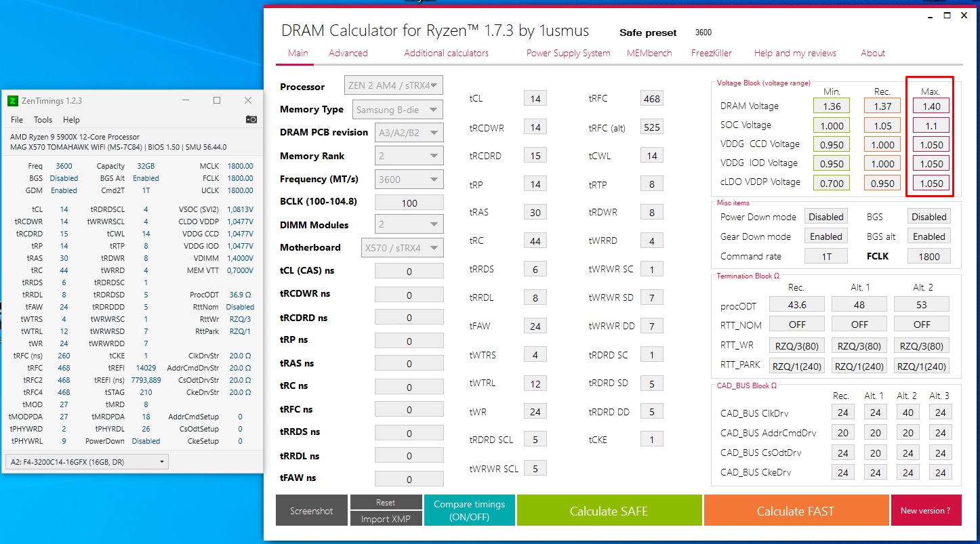This screenshot has width=980, height=544.
Task: Click the camera screenshot icon in ZenTimings
Action: tap(251, 119)
